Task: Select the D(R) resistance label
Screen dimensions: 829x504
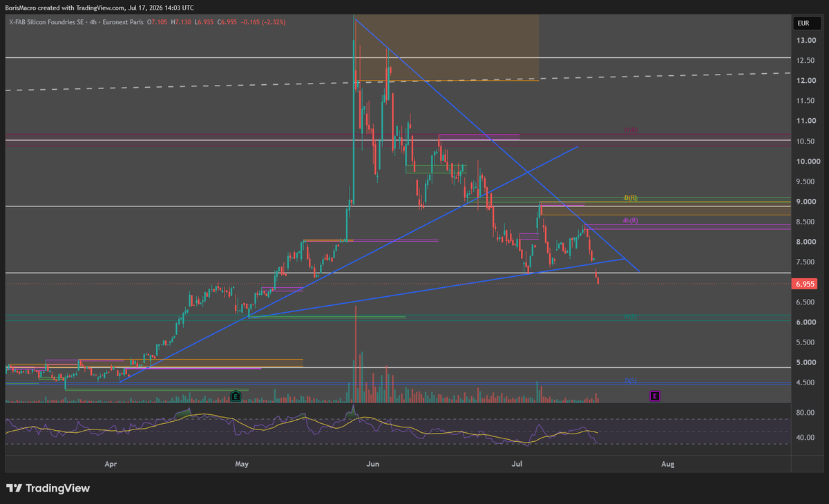Action: 630,198
